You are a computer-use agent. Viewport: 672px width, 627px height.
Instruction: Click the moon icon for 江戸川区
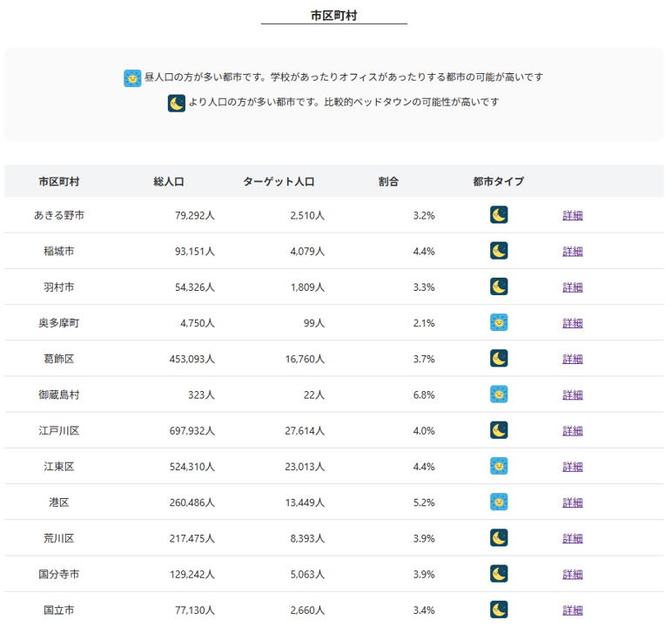(499, 430)
